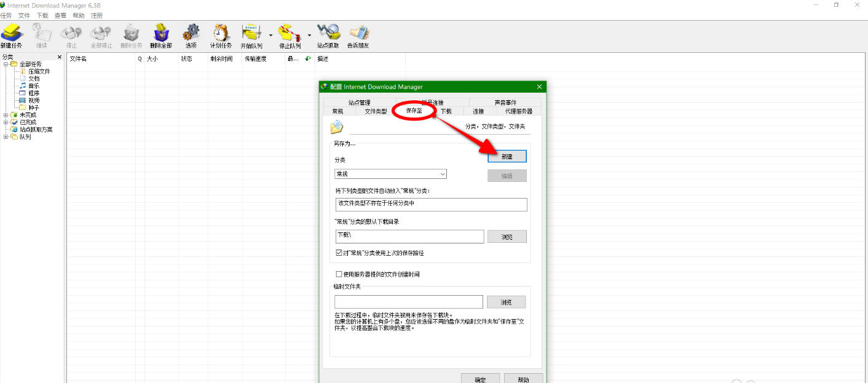The image size is (868, 383).
Task: Switch to the 文件类型 tab
Action: click(x=376, y=111)
